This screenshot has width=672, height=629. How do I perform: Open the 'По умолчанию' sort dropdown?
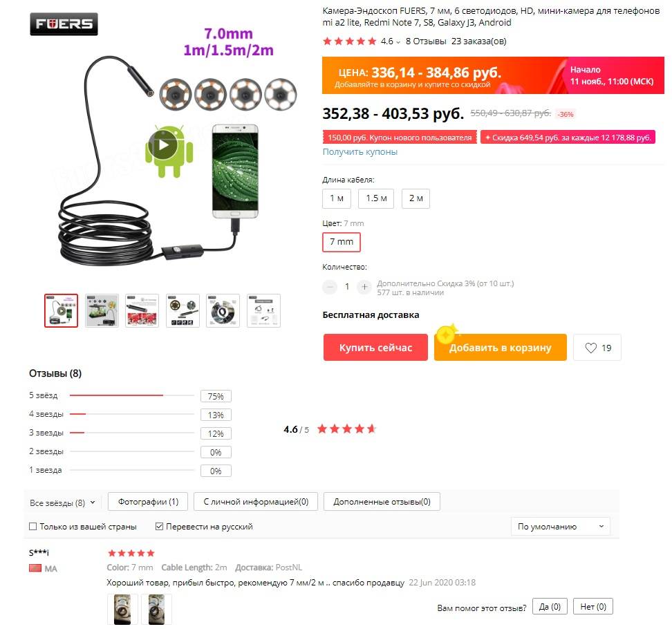click(560, 526)
